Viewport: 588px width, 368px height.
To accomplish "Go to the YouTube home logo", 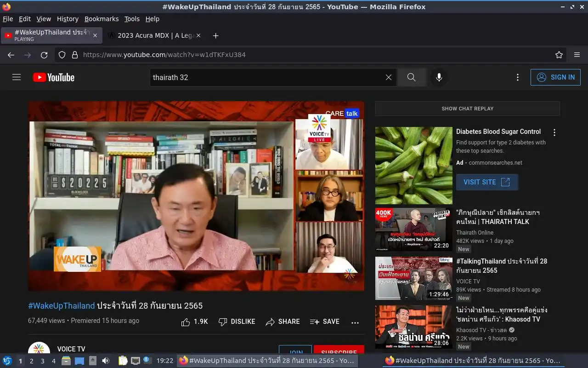I will [x=54, y=77].
